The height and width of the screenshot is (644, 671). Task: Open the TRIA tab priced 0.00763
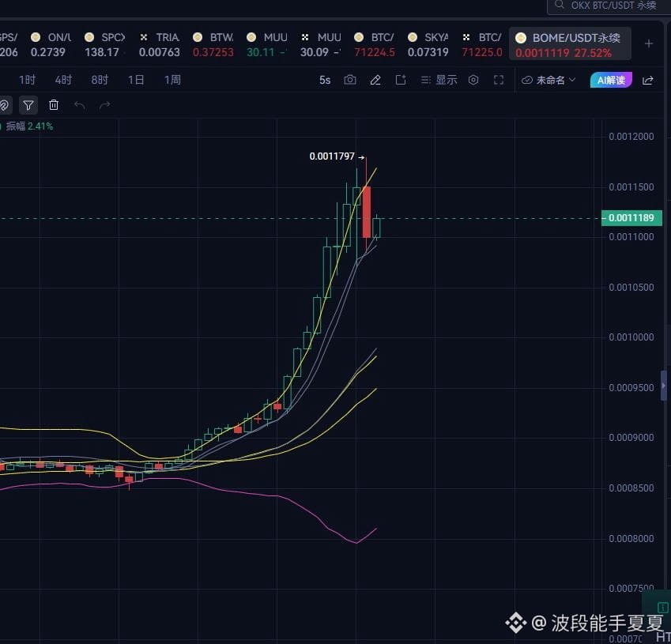coord(159,44)
